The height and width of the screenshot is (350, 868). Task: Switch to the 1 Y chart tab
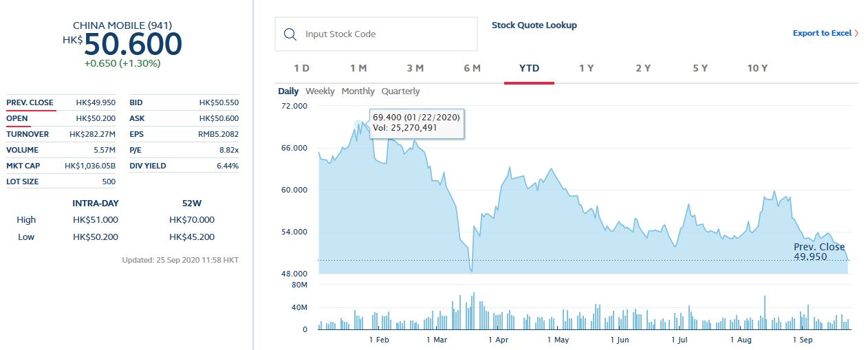pyautogui.click(x=586, y=68)
